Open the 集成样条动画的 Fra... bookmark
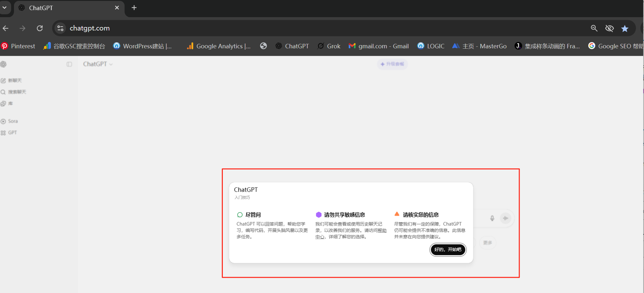 click(547, 46)
